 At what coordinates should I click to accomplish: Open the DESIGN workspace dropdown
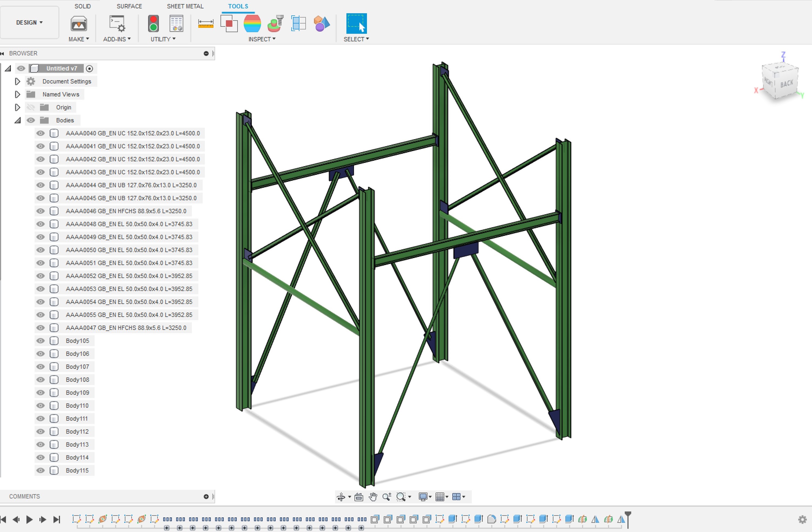29,22
